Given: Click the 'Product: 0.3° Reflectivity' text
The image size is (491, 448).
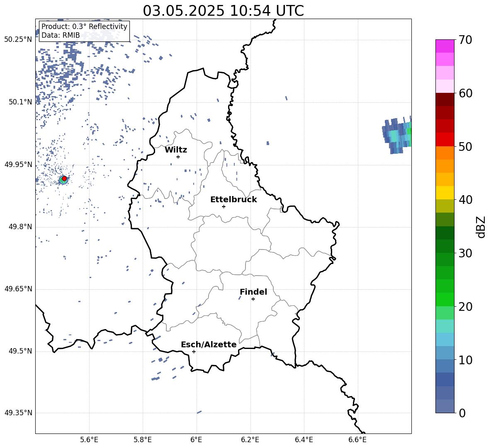Looking at the screenshot, I should (x=84, y=27).
